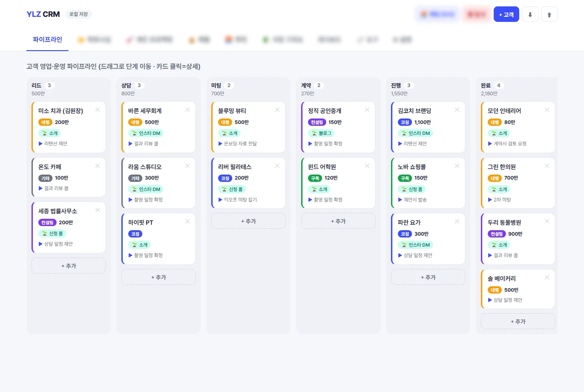Viewport: 584px width, 392px height.
Task: Remove the 윈드 어학원 card
Action: pyautogui.click(x=367, y=166)
